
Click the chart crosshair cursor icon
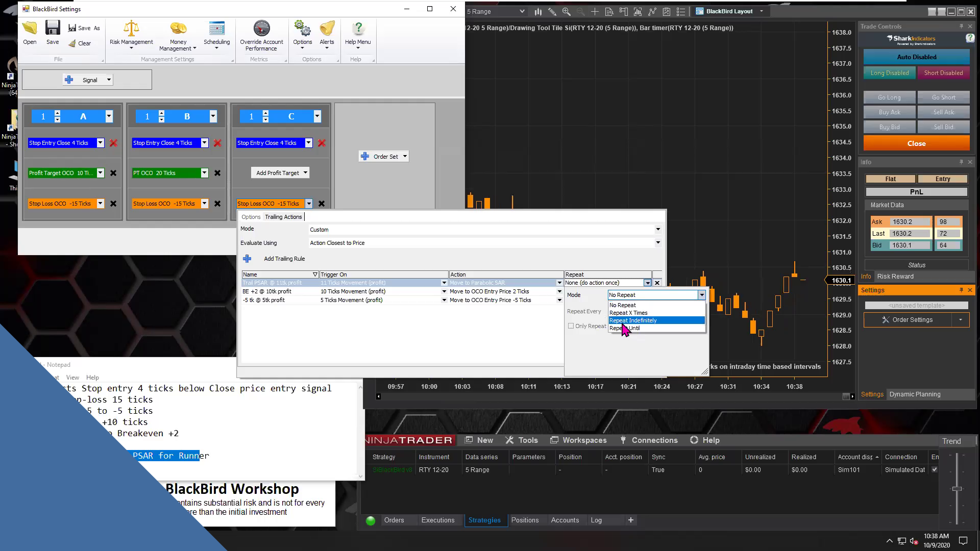[x=595, y=11]
